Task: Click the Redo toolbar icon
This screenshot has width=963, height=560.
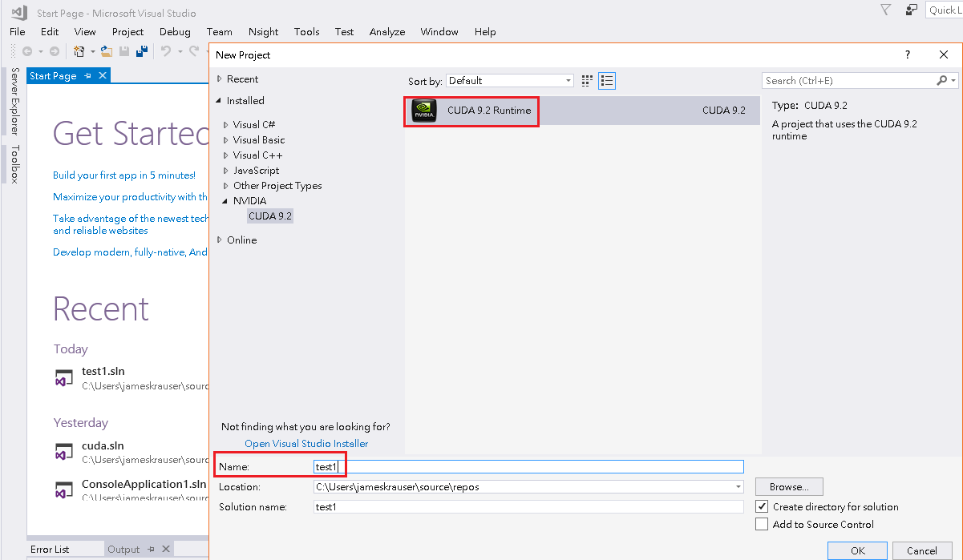Action: [x=194, y=51]
